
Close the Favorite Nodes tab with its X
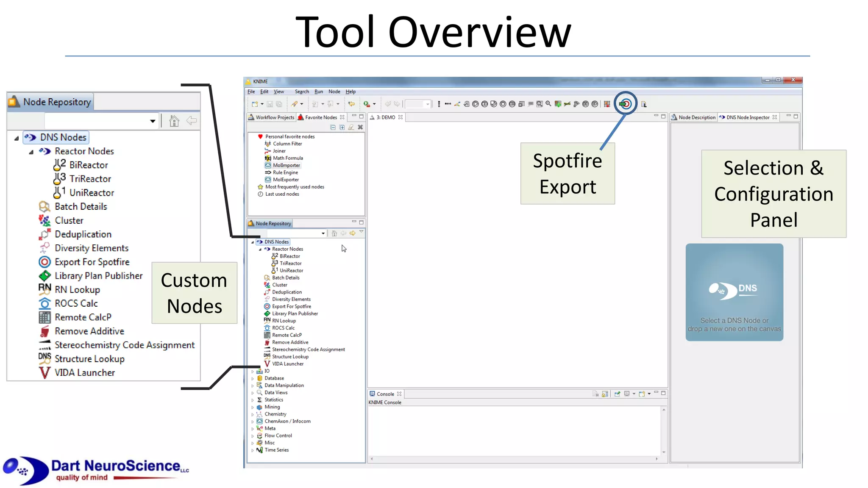point(342,117)
